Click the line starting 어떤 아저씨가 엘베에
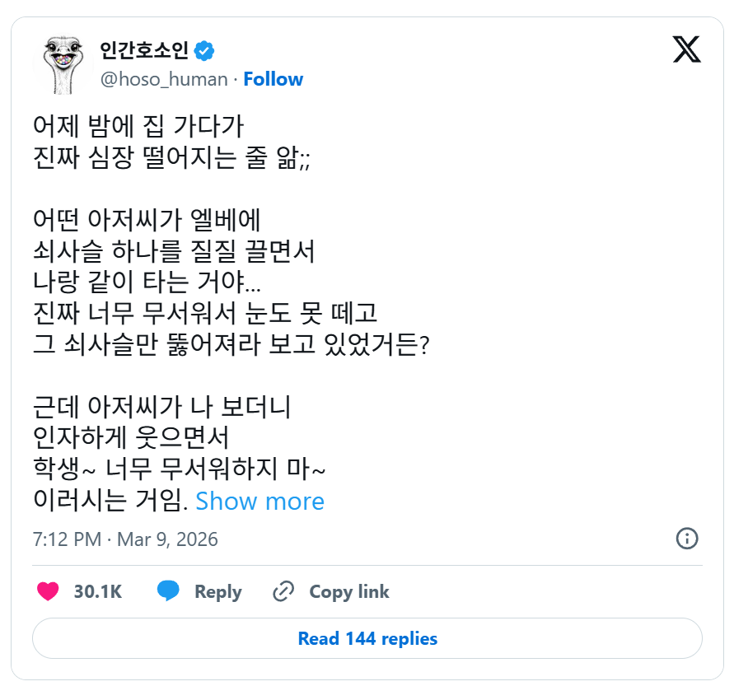Image resolution: width=734 pixels, height=700 pixels. 147,220
